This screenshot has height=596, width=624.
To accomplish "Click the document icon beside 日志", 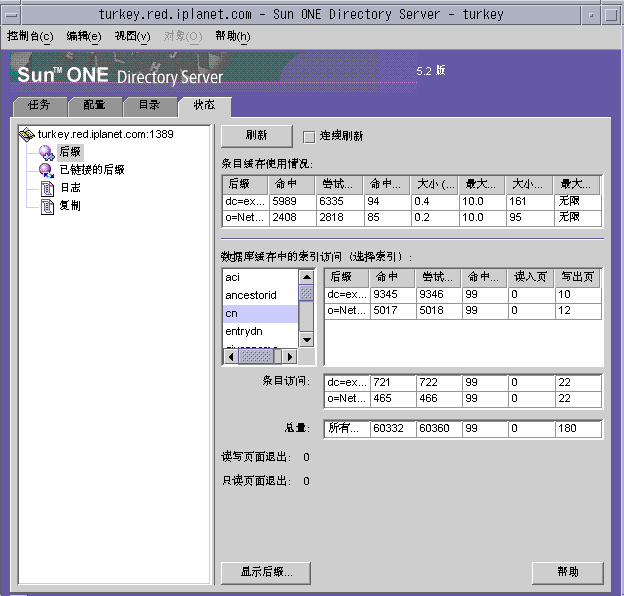I will click(x=47, y=188).
